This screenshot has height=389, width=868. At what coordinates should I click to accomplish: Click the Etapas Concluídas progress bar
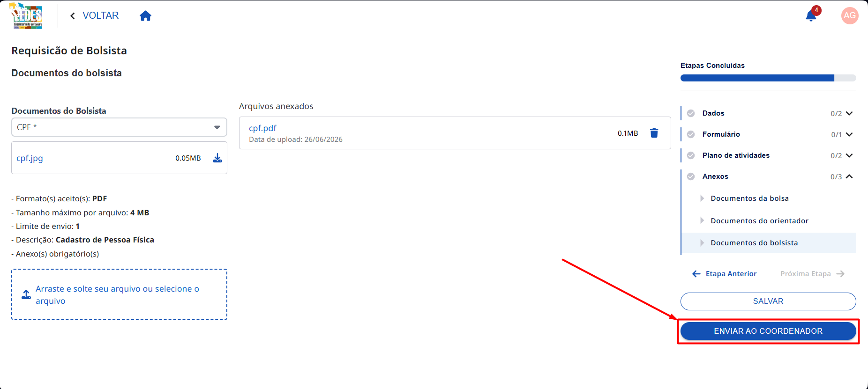point(768,78)
